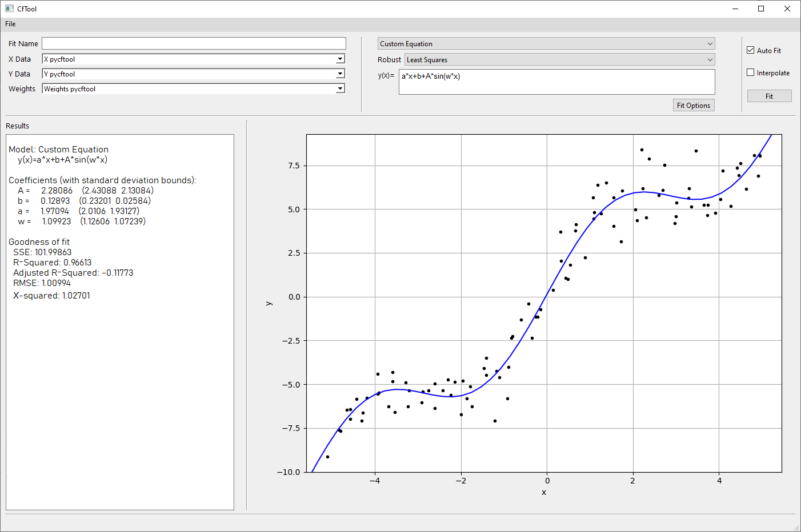Open Fit Options
801x532 pixels.
click(x=693, y=106)
